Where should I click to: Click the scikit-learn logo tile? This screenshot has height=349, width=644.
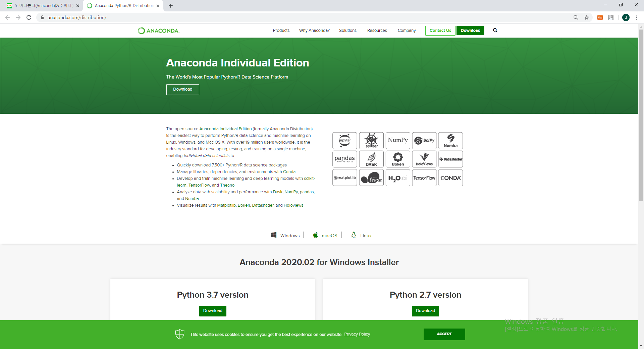coord(371,178)
